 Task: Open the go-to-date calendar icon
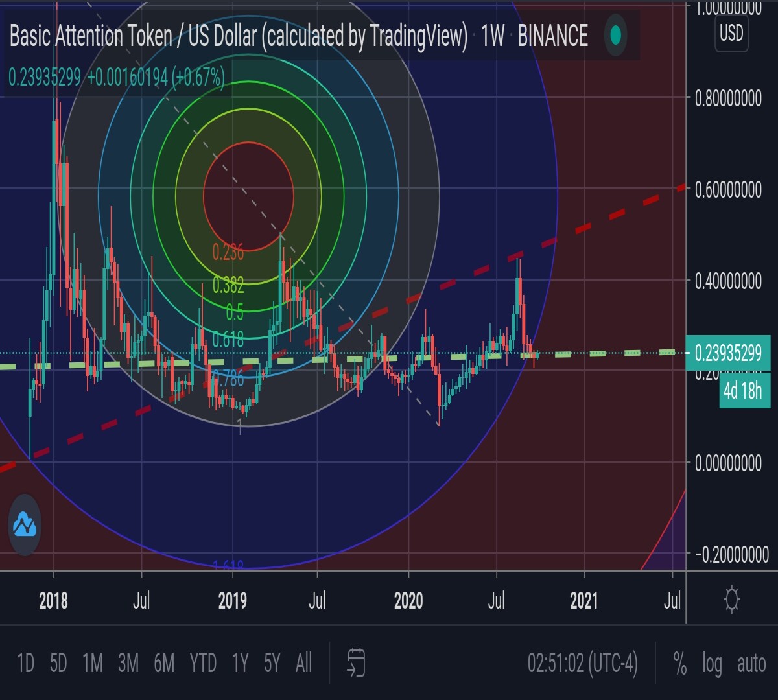(x=356, y=662)
